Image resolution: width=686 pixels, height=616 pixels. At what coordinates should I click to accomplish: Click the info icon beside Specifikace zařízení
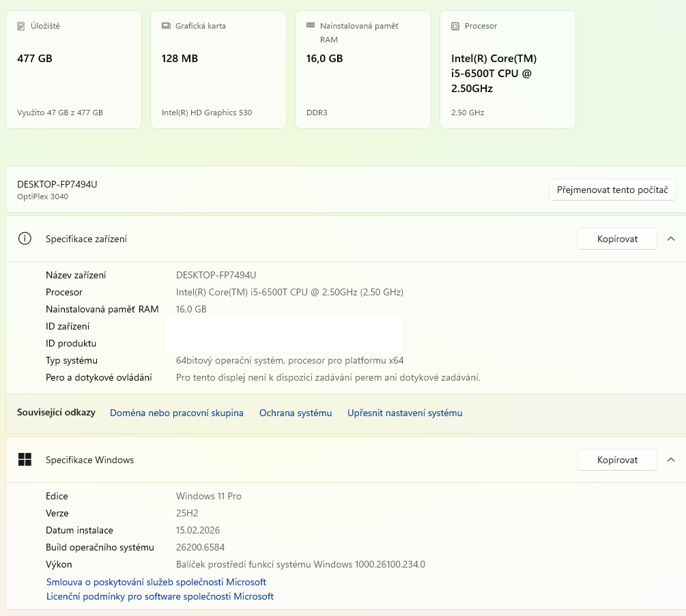(x=25, y=239)
